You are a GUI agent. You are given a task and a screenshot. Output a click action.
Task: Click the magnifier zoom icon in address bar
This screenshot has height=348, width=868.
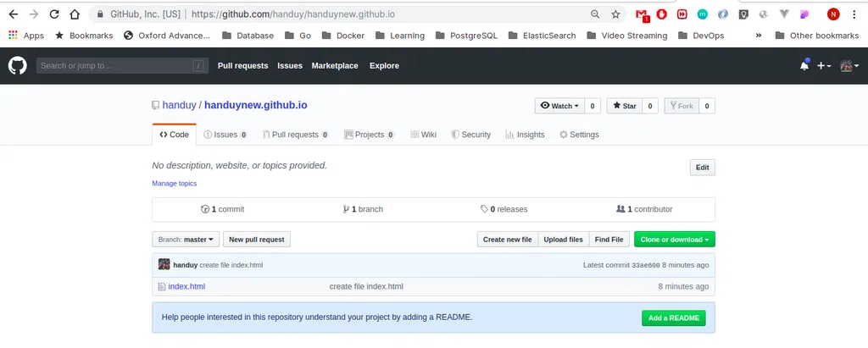pos(595,14)
